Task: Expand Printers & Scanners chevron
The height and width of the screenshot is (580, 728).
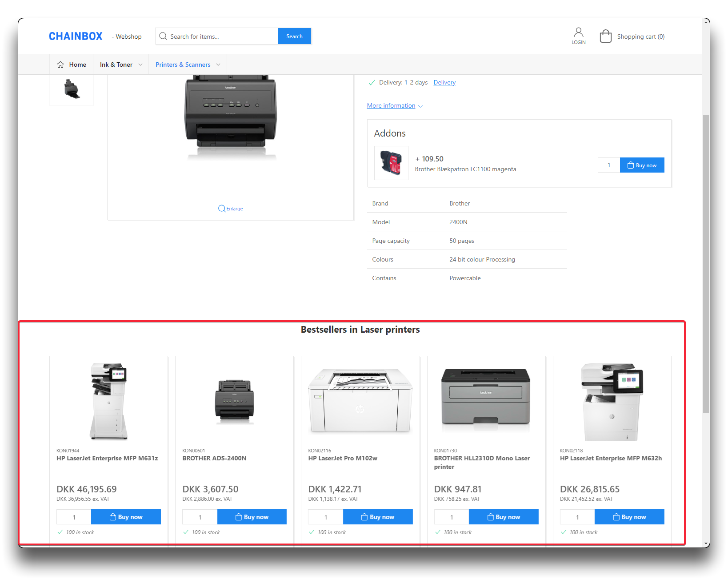Action: 218,64
